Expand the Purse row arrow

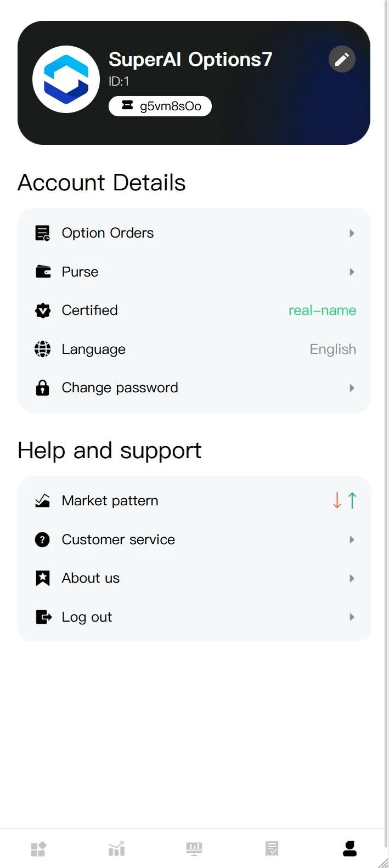(352, 272)
